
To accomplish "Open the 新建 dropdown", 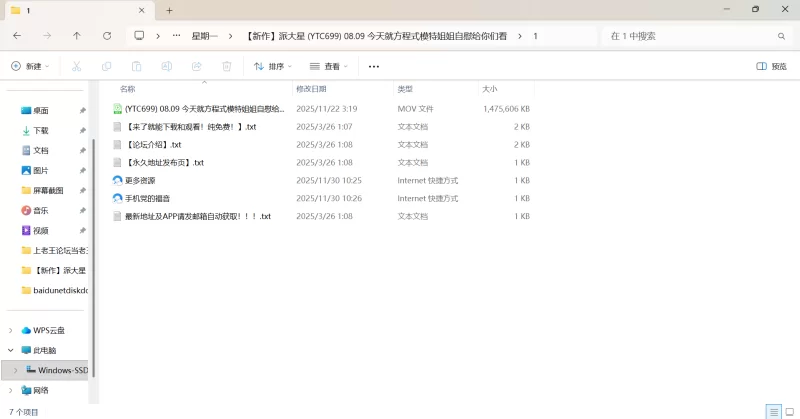I will (30, 66).
